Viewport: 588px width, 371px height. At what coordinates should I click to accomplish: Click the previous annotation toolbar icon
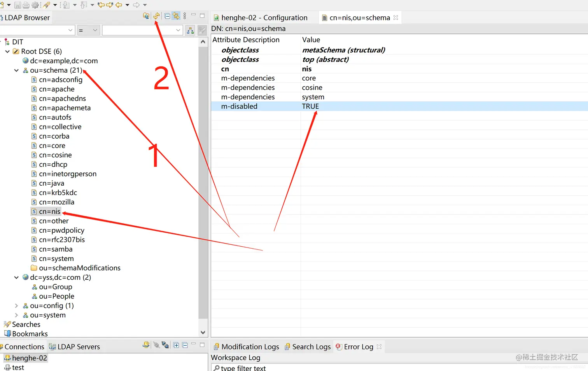click(x=84, y=5)
